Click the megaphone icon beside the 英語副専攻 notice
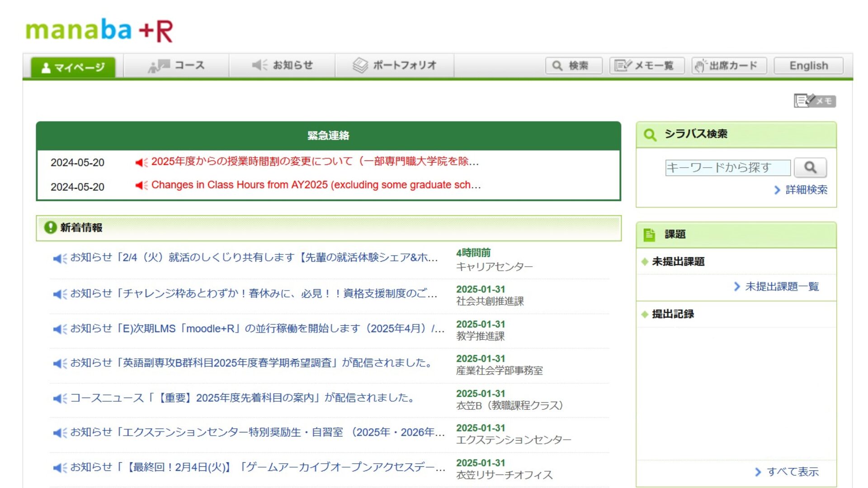Image resolution: width=868 pixels, height=488 pixels. pos(60,363)
